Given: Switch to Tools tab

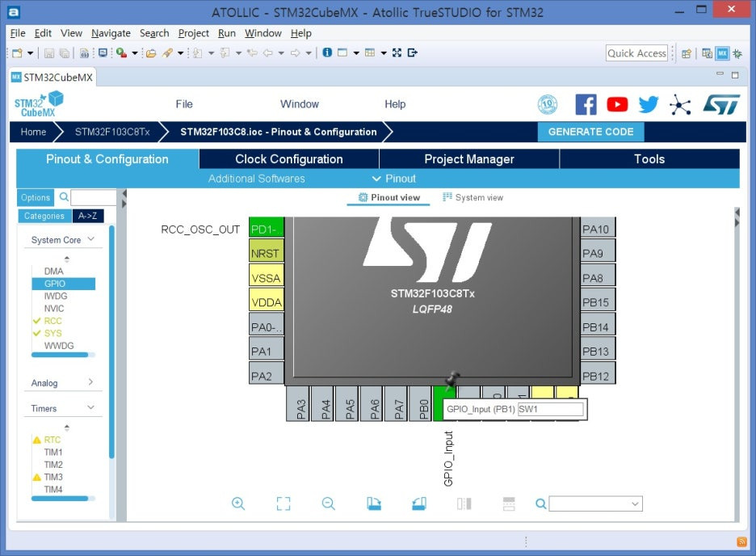Looking at the screenshot, I should (649, 159).
